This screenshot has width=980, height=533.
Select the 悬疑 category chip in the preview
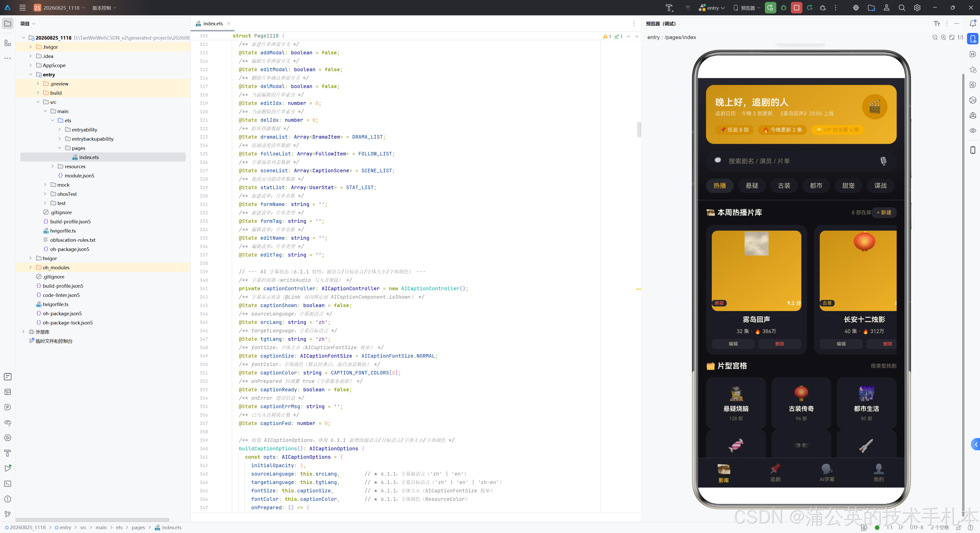[752, 186]
